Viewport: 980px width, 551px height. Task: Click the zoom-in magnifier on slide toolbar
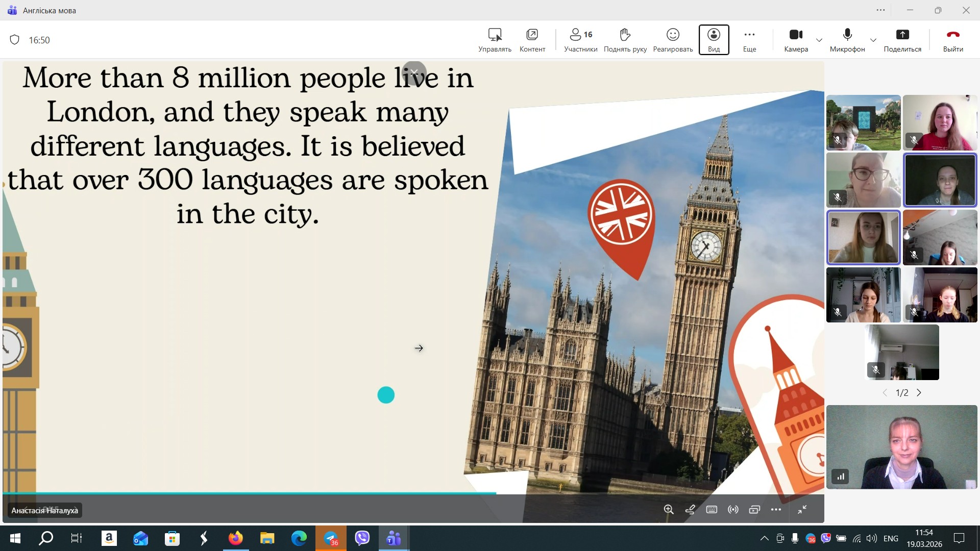669,509
